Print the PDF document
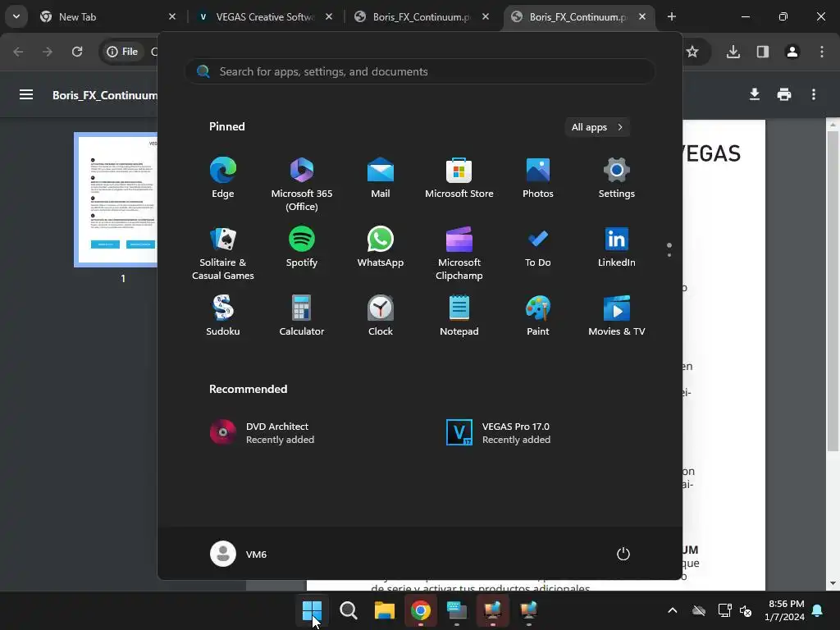 tap(783, 94)
